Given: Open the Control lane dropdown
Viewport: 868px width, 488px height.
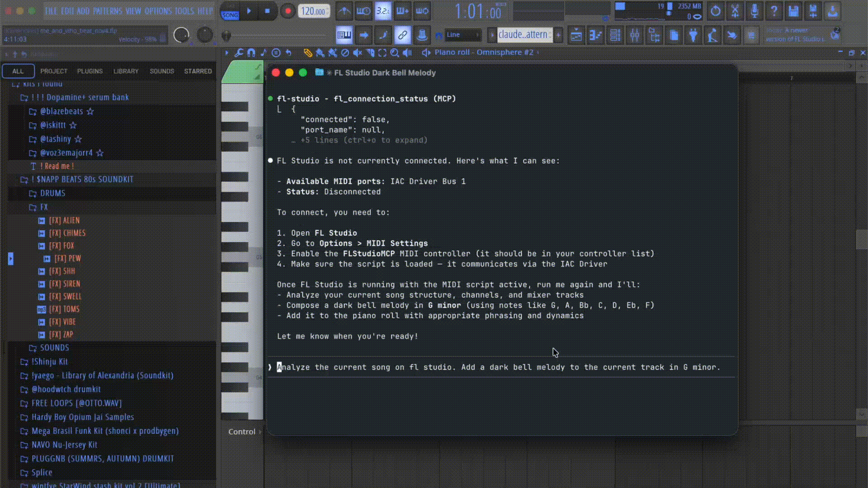Looking at the screenshot, I should pyautogui.click(x=245, y=432).
